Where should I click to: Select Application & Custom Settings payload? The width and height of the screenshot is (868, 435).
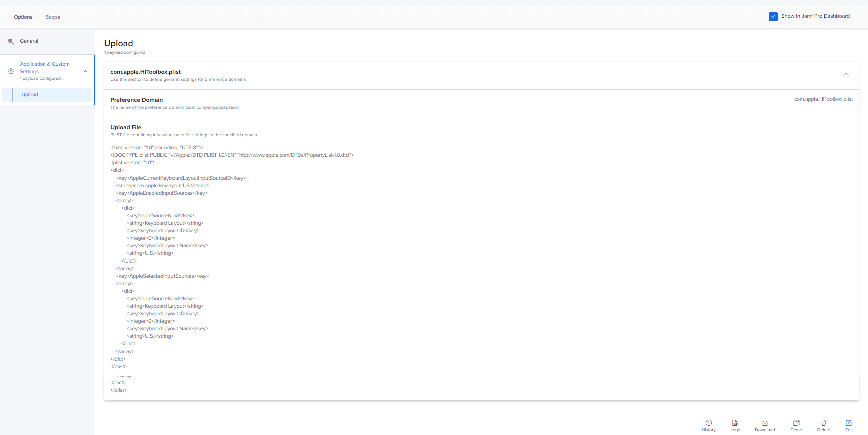pos(45,68)
